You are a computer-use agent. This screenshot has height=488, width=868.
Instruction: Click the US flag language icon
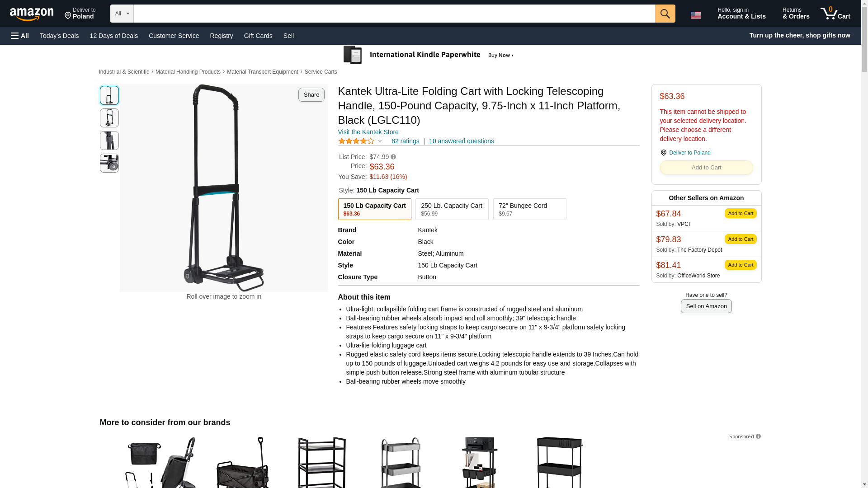click(x=695, y=15)
